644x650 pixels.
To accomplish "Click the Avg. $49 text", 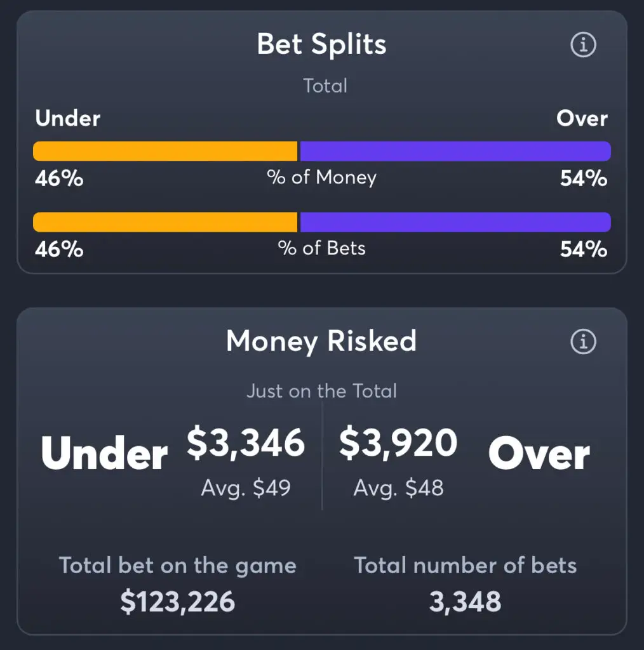I will tap(246, 488).
